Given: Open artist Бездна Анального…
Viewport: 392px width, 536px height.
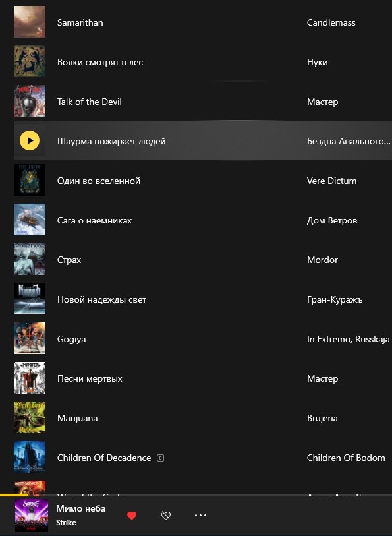Looking at the screenshot, I should [x=349, y=141].
